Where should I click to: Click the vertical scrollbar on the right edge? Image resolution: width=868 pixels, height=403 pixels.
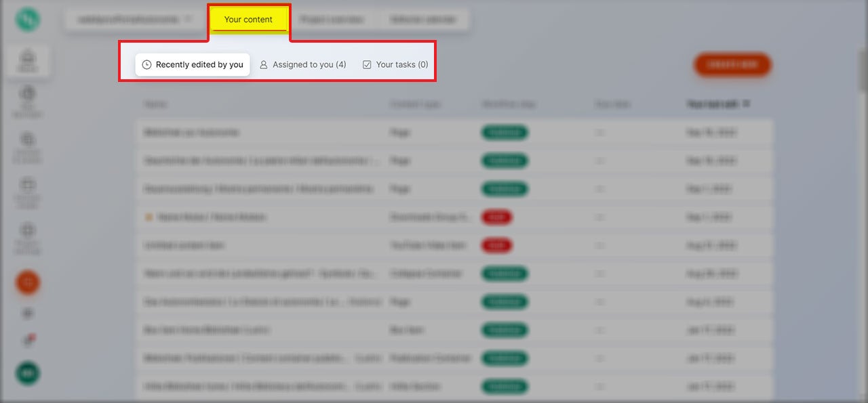click(863, 75)
